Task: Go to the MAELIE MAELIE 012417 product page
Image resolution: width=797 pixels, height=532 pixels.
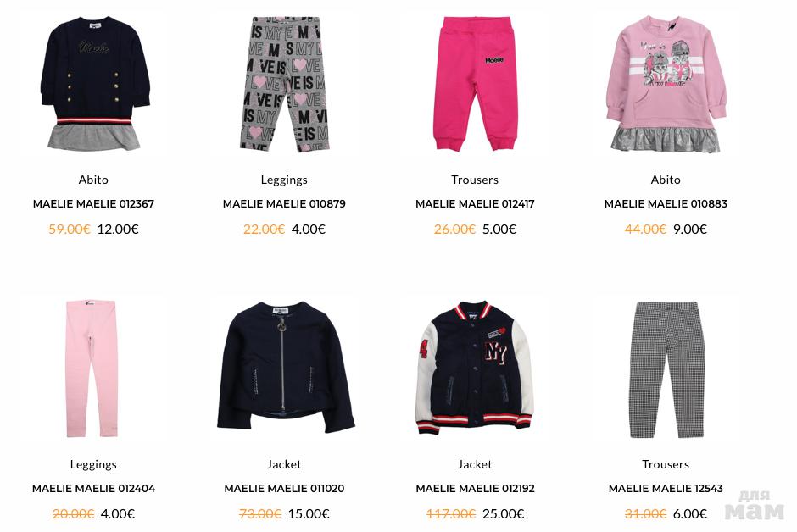Action: (x=475, y=203)
